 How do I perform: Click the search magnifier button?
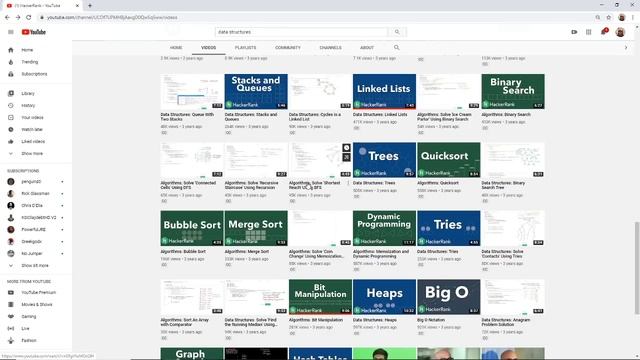pos(397,32)
